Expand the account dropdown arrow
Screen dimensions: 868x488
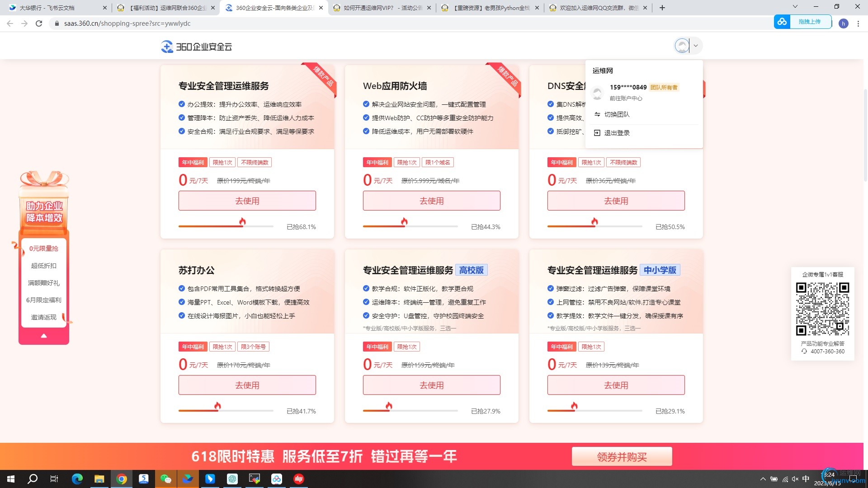696,46
